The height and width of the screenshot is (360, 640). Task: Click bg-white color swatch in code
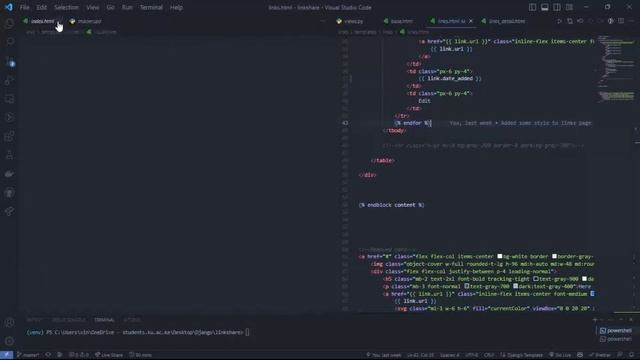[x=500, y=256]
